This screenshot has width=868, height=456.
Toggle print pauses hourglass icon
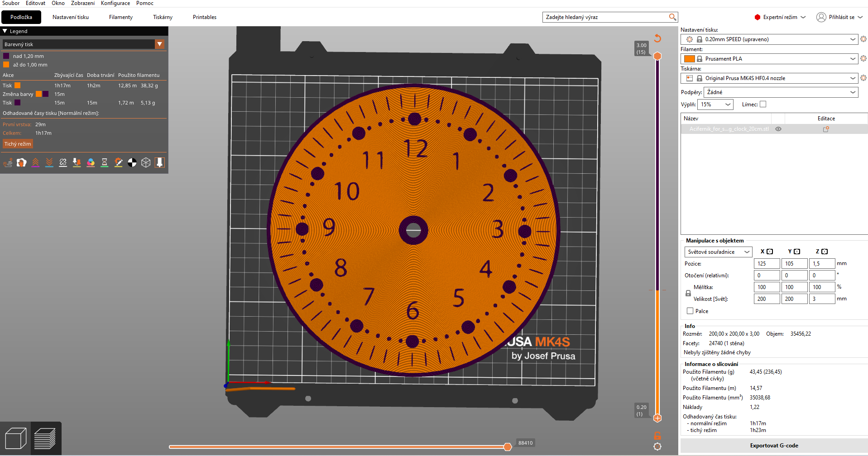tap(105, 163)
